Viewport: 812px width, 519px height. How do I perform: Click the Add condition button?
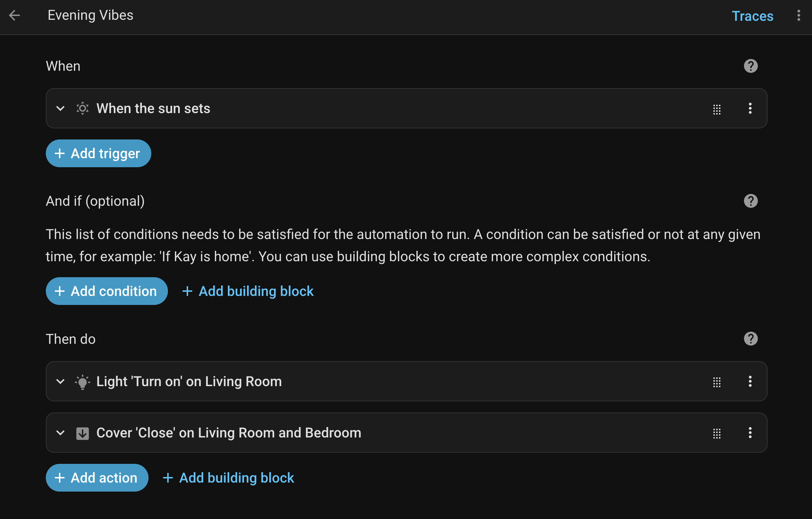107,291
